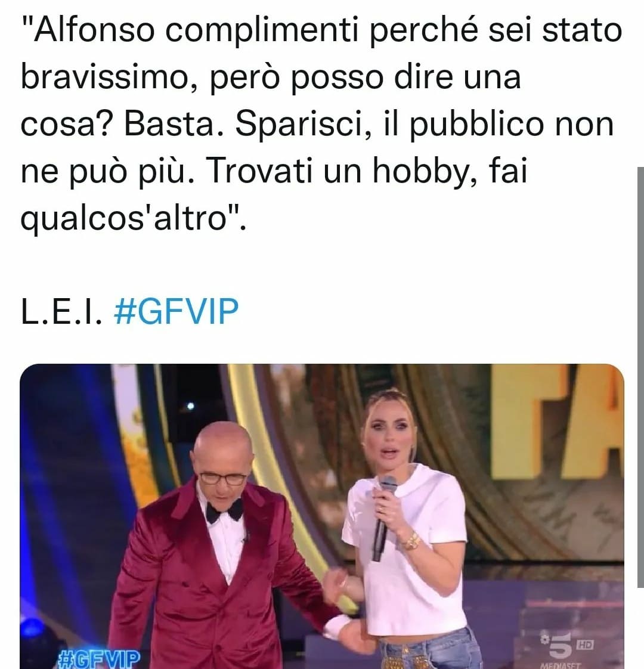The image size is (644, 669).
Task: Click the bald man's eyeglasses
Action: pyautogui.click(x=223, y=478)
